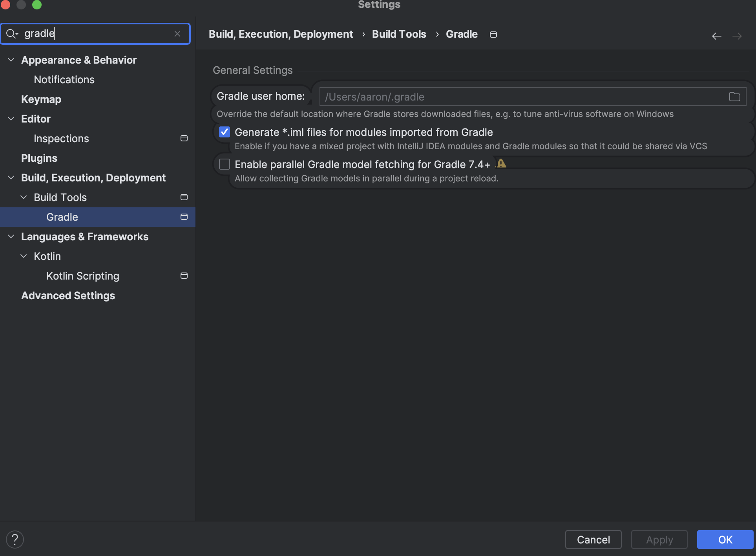Expand the Build, Execution, Deployment section
Screen dimensions: 756x556
pos(12,177)
